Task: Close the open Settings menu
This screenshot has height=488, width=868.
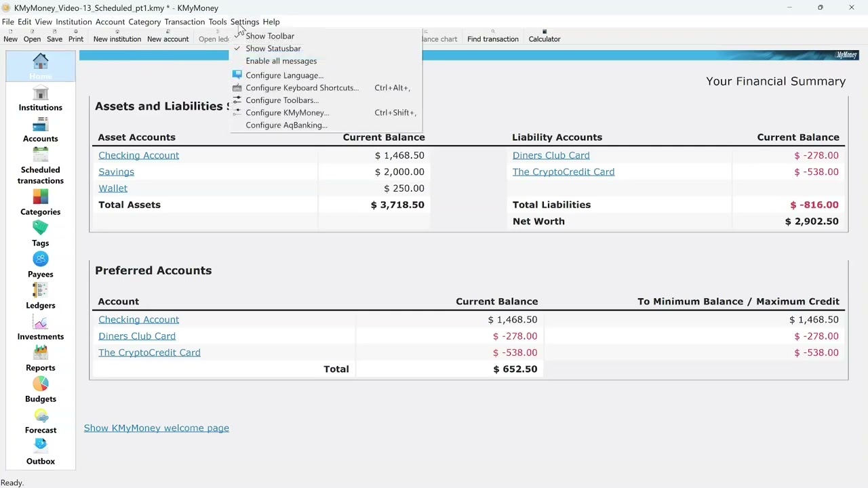Action: (245, 22)
